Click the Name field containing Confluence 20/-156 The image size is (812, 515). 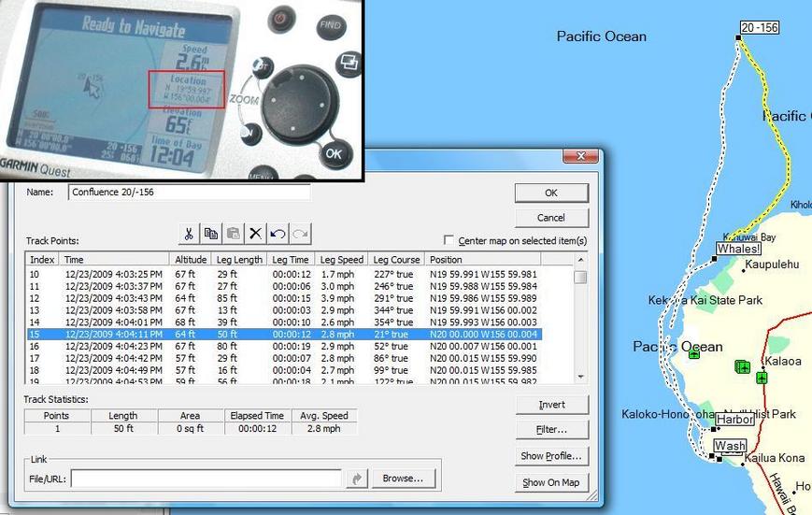[189, 192]
